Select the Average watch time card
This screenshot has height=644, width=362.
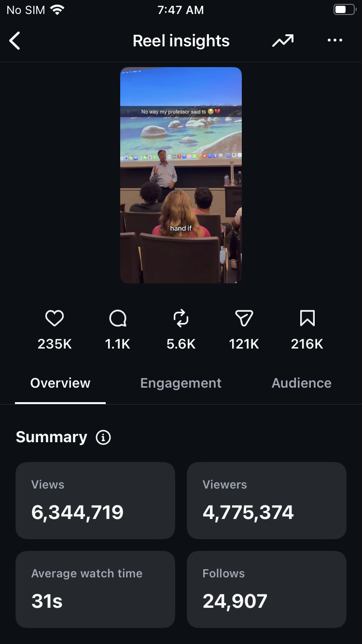pos(95,589)
